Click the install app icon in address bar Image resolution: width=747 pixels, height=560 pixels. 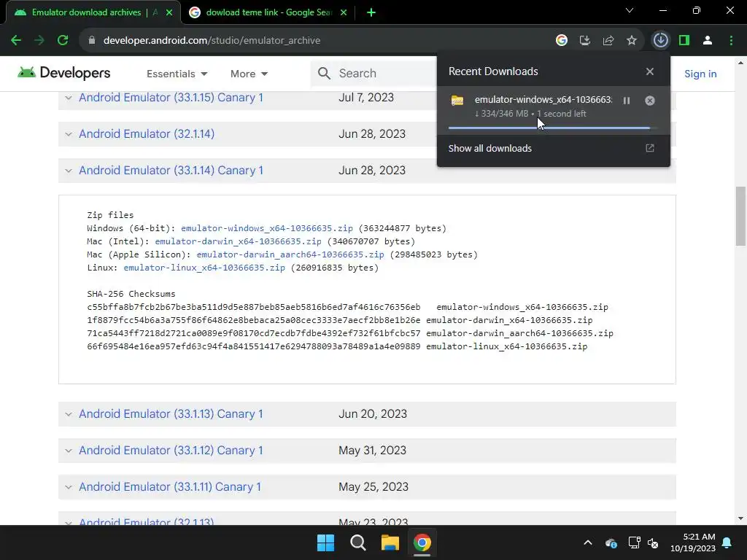pos(585,41)
